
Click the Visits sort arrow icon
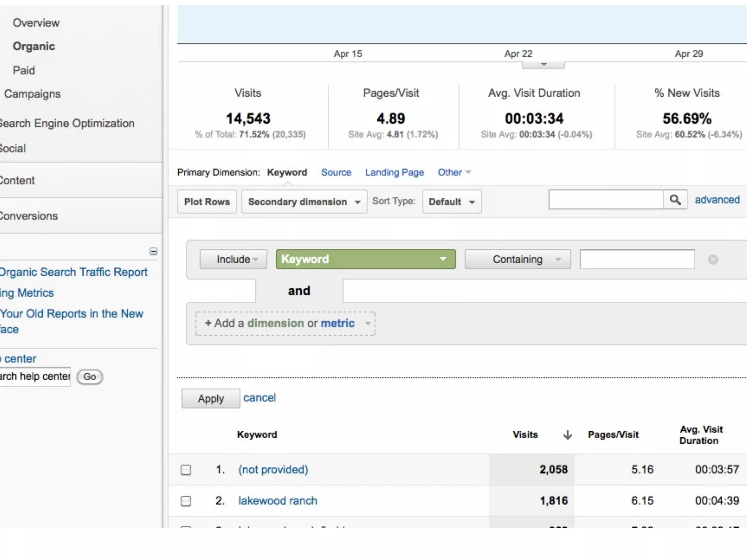567,435
